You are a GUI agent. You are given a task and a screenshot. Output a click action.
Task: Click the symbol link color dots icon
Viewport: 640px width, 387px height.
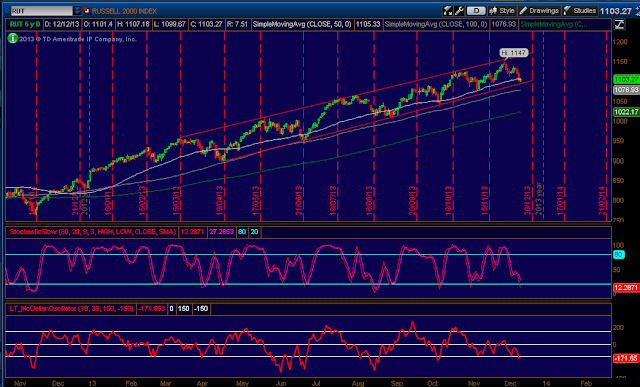[86, 11]
